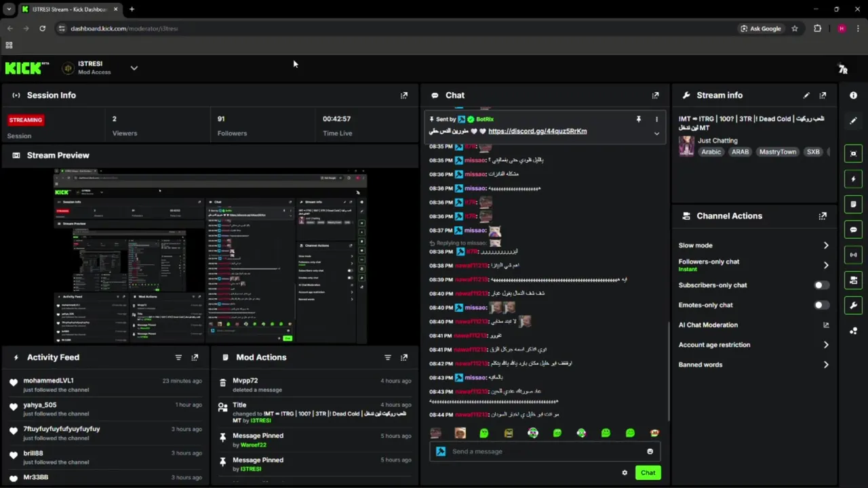
Task: Open a new browser tab
Action: (132, 9)
